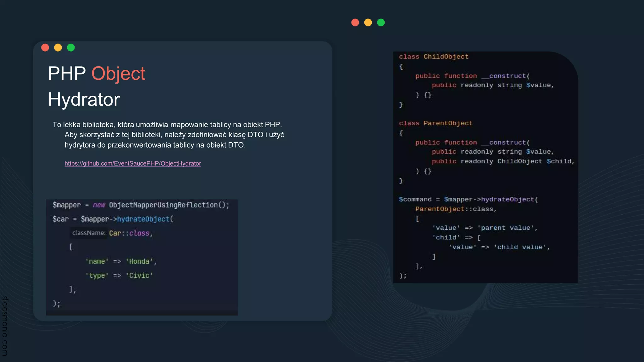Click the red dot above the right code panel
644x362 pixels.
pos(355,23)
